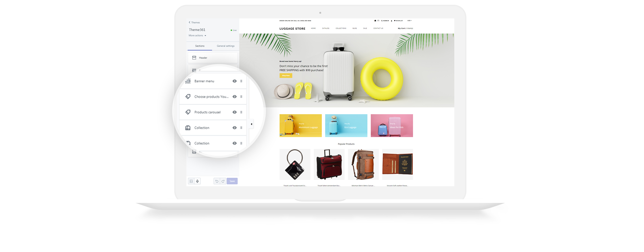Image resolution: width=644 pixels, height=252 pixels.
Task: Click the Banner menu section icon
Action: point(188,81)
